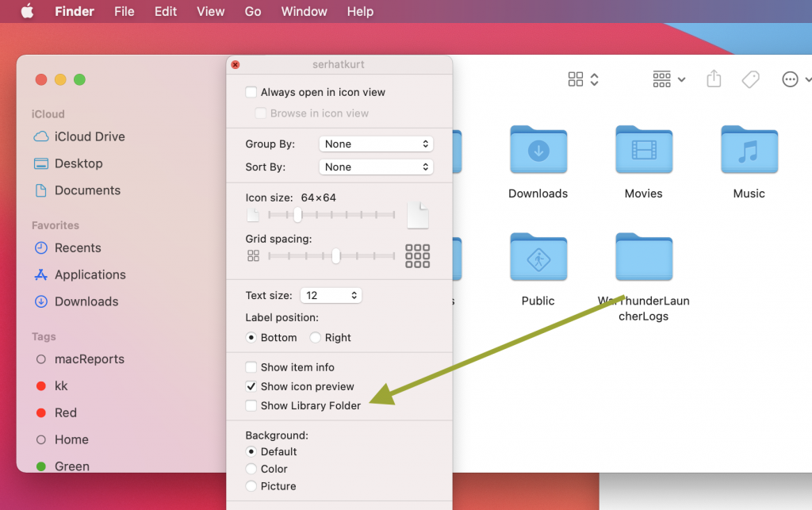Enable Show Library Folder
The image size is (812, 510).
click(251, 405)
